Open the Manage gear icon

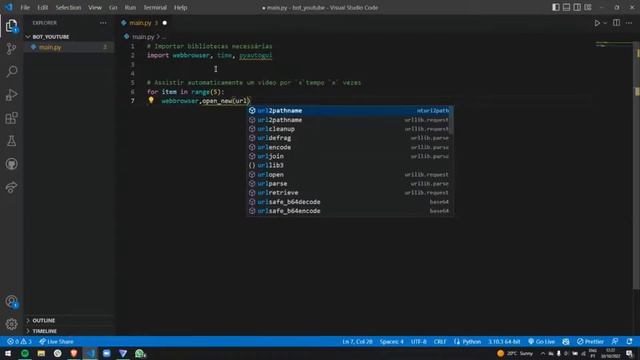pos(11,324)
